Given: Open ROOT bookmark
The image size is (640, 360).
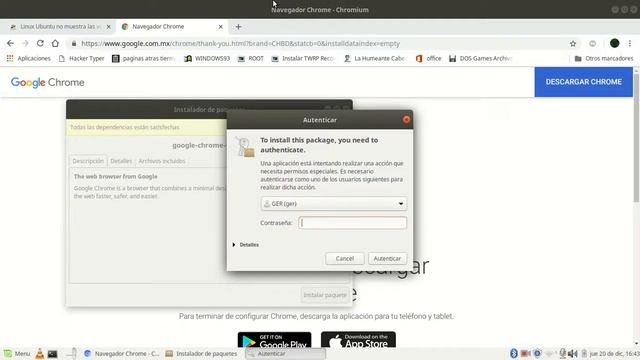Looking at the screenshot, I should (251, 58).
